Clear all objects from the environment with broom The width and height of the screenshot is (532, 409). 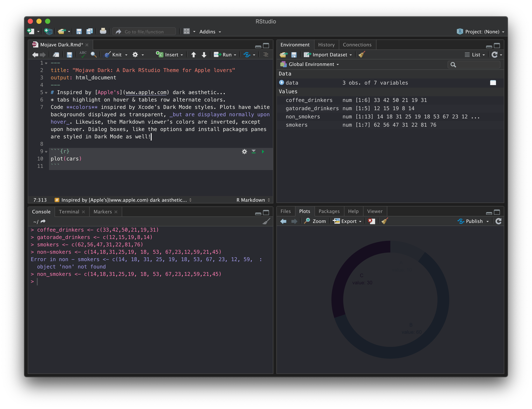[x=362, y=54]
